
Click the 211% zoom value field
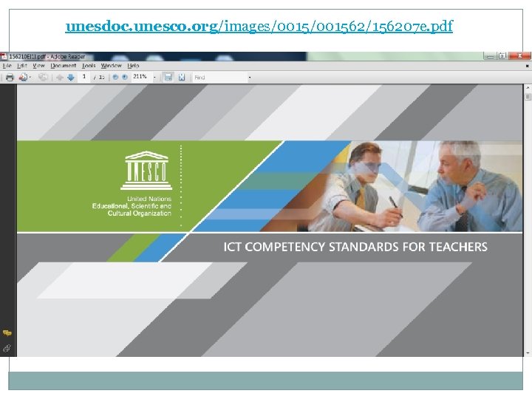(x=140, y=77)
